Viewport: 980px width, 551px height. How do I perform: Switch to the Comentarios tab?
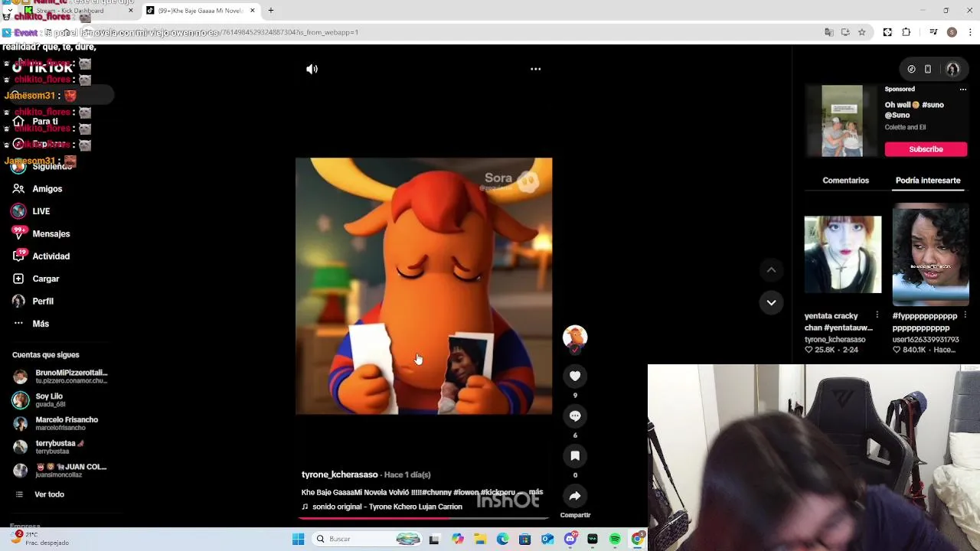coord(845,181)
